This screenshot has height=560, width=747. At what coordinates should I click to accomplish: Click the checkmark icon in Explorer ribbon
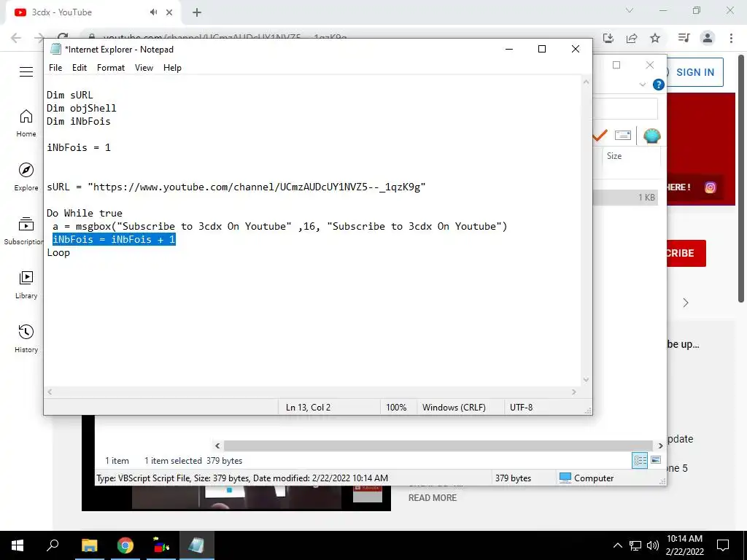point(600,136)
